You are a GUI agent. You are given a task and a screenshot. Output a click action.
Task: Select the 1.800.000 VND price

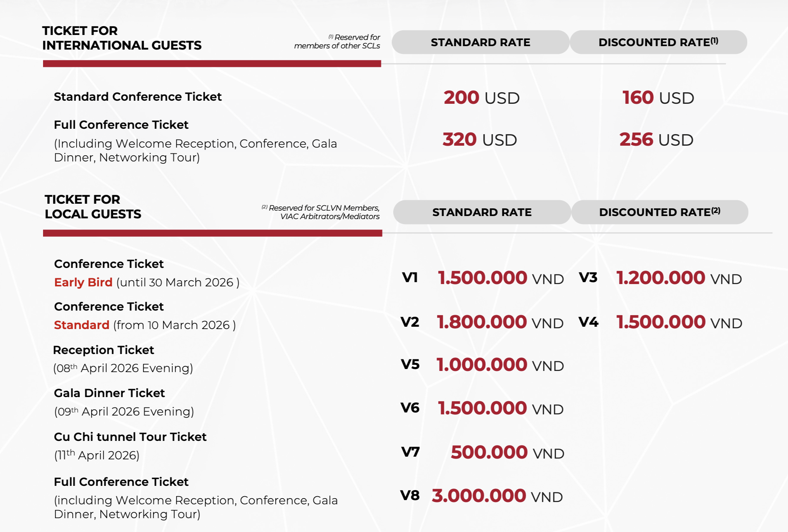tap(500, 322)
